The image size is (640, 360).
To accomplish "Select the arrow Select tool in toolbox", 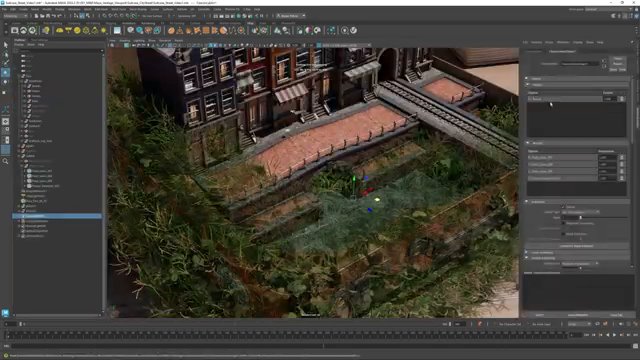I will pos(5,45).
